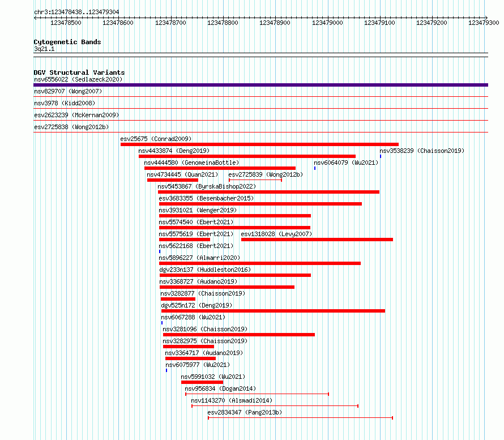Click esv3683355 (Besenbacher2015) label
The height and width of the screenshot is (440, 504).
(206, 198)
